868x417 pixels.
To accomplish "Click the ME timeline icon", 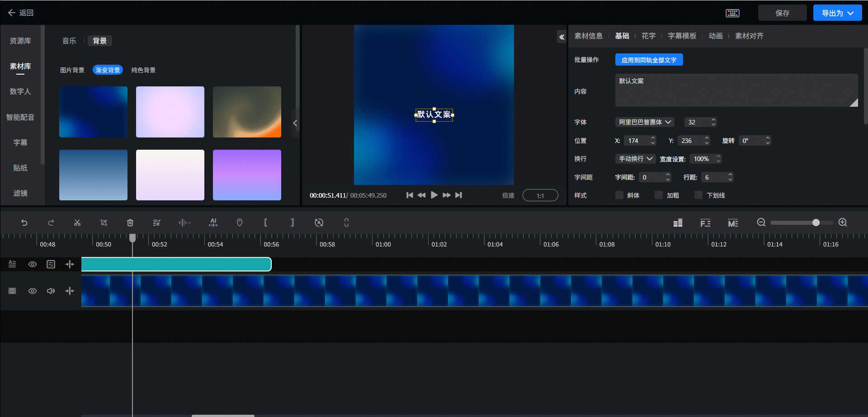I will click(733, 223).
